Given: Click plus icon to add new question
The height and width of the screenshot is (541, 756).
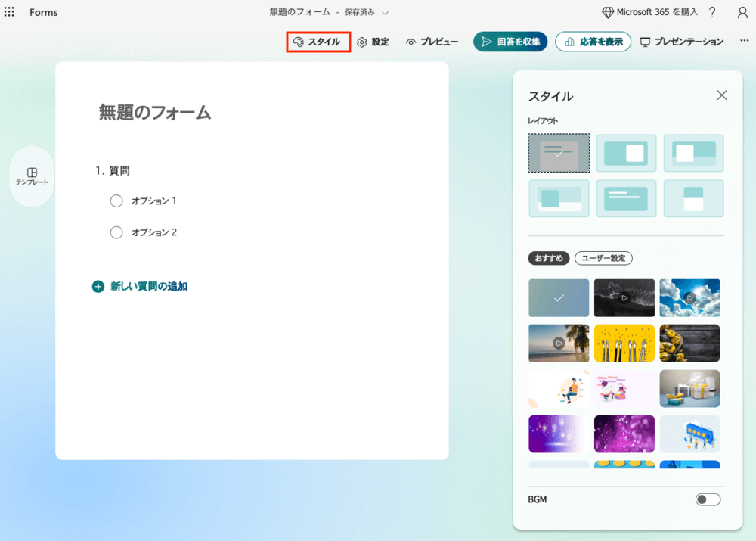Looking at the screenshot, I should click(98, 287).
